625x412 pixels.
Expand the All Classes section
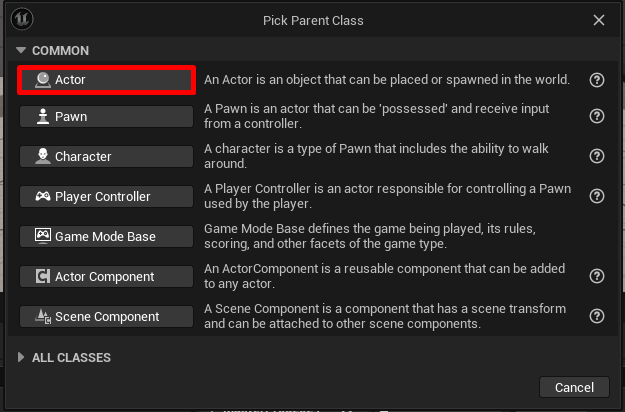(x=22, y=357)
